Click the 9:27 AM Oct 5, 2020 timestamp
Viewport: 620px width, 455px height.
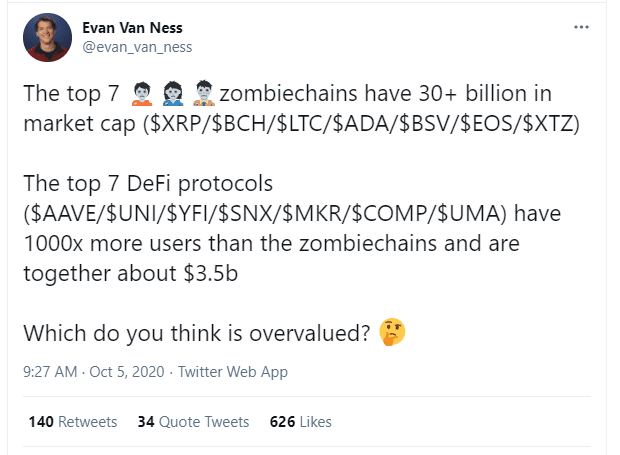tap(94, 372)
